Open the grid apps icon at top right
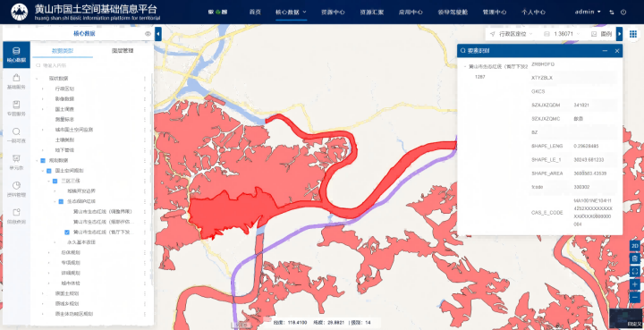644x330 pixels. 633,34
